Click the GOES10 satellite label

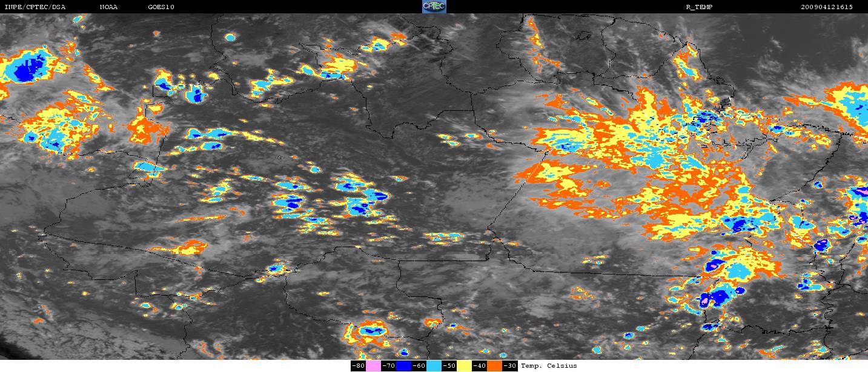161,7
